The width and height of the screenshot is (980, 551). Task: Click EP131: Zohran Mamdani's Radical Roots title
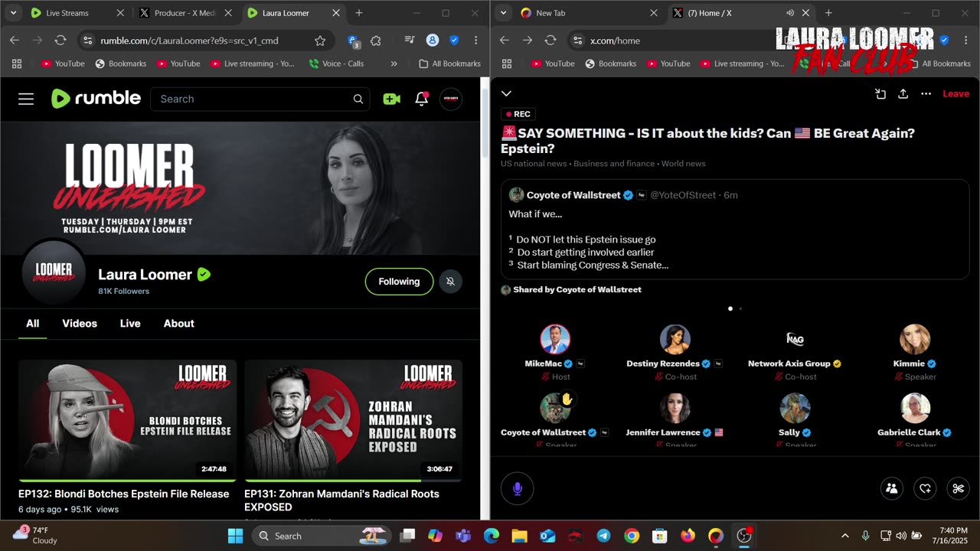click(341, 500)
